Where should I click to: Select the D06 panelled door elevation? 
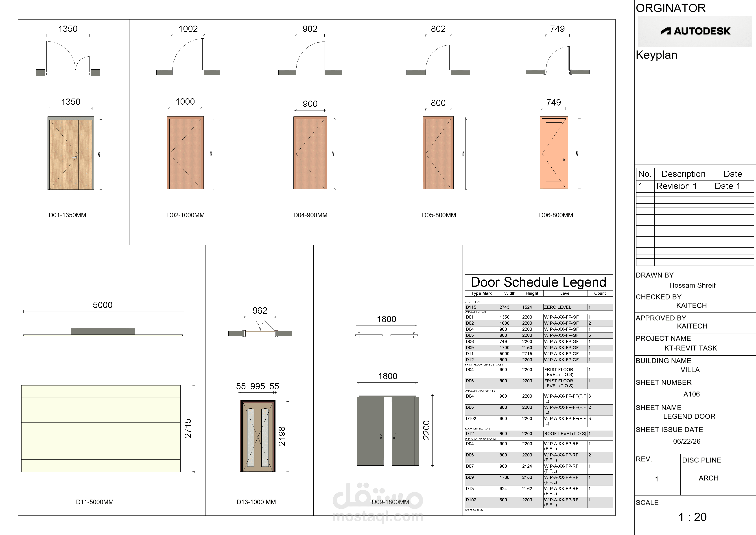tap(554, 152)
